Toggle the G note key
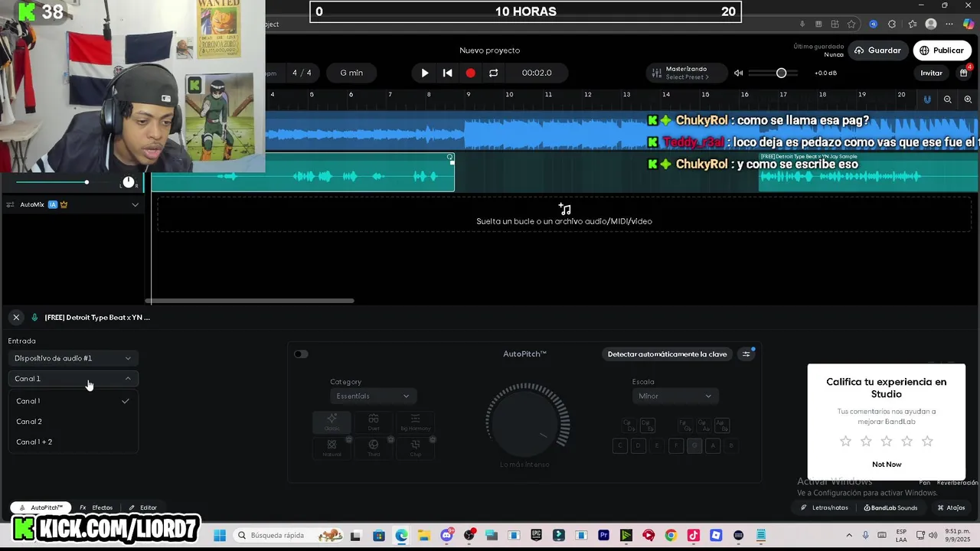The width and height of the screenshot is (980, 551). click(x=694, y=445)
